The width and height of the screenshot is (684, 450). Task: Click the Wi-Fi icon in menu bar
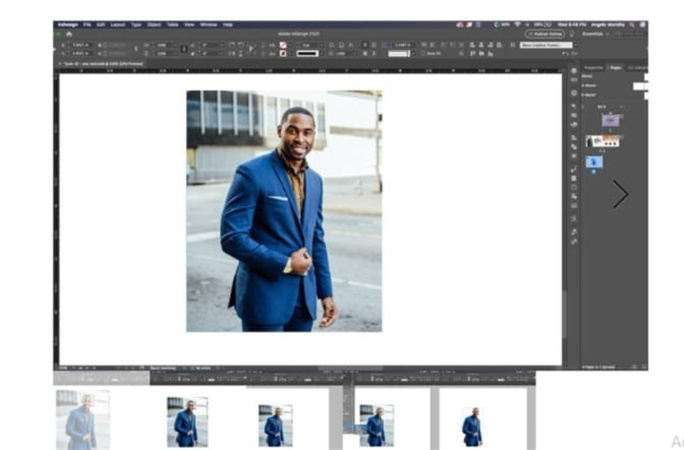click(517, 24)
